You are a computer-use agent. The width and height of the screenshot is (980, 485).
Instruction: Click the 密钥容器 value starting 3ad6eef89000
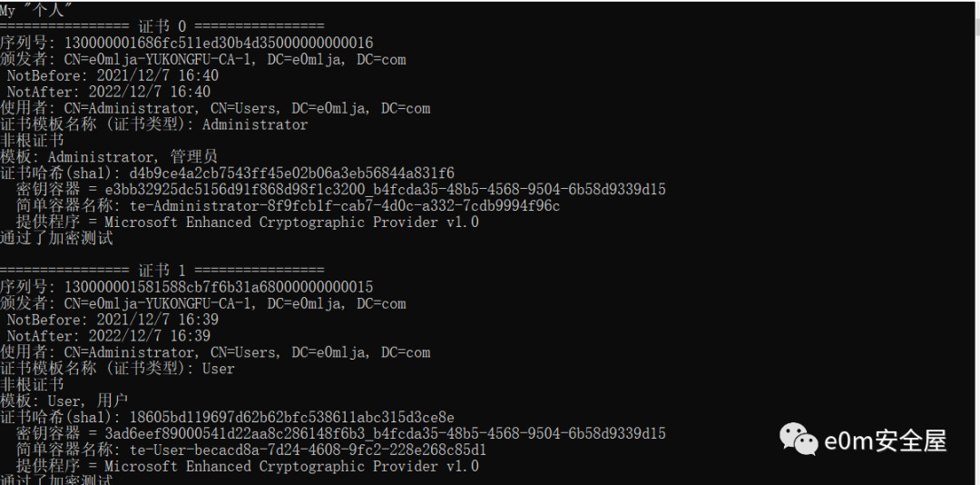click(385, 433)
